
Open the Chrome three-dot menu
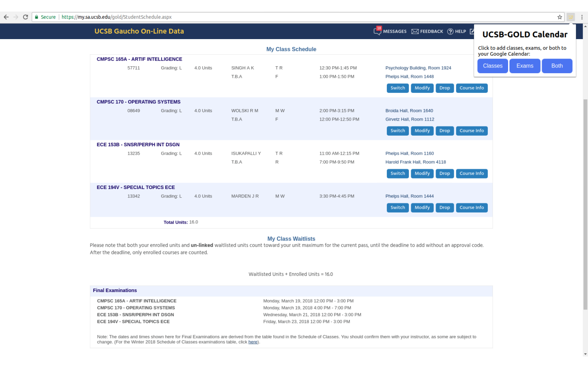[582, 17]
